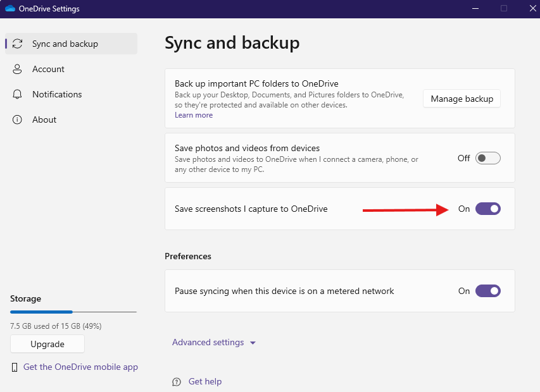Click the Sync and backup page heading
Screen dimensions: 540x392
click(232, 43)
